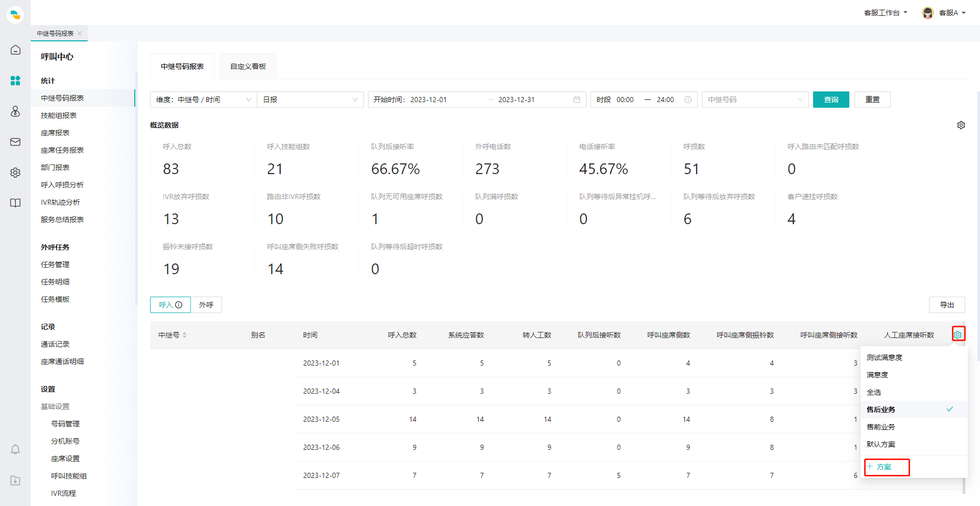
Task: Click the info icon on 呼入 tab
Action: (179, 305)
